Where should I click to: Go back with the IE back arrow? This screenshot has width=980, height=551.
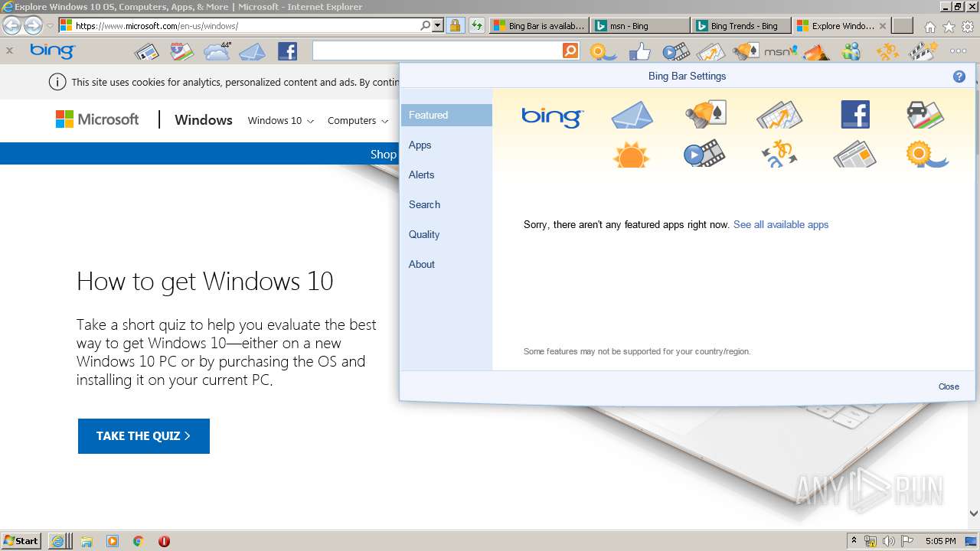tap(11, 26)
